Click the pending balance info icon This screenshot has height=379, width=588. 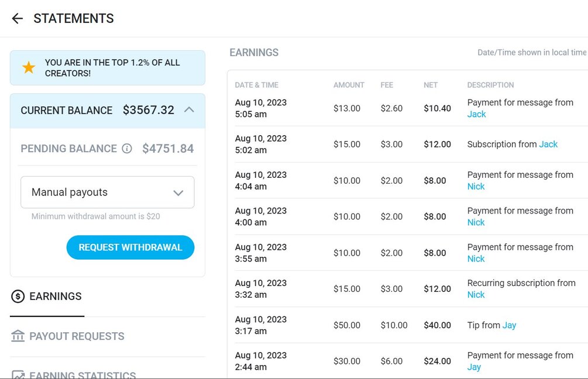click(x=127, y=149)
